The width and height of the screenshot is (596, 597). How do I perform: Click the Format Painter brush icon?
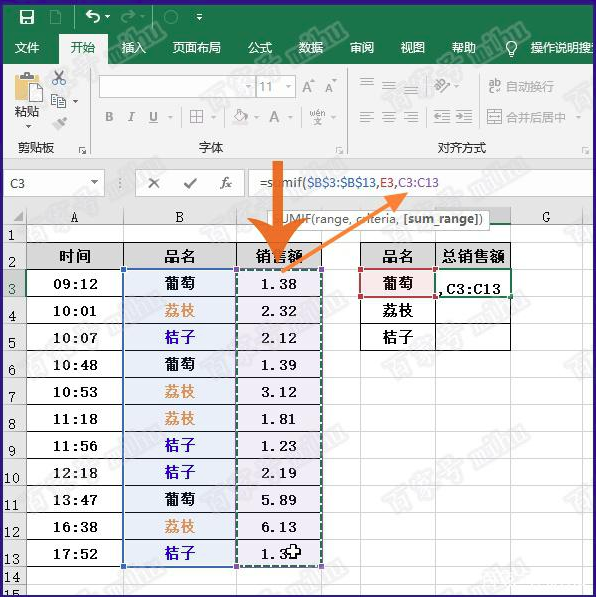[x=59, y=123]
